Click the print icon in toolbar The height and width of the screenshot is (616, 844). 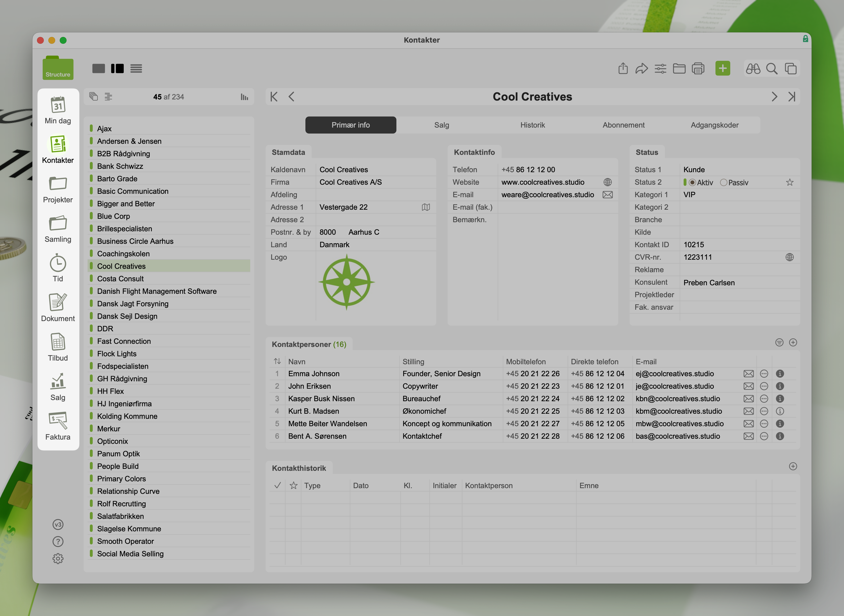[x=698, y=68]
